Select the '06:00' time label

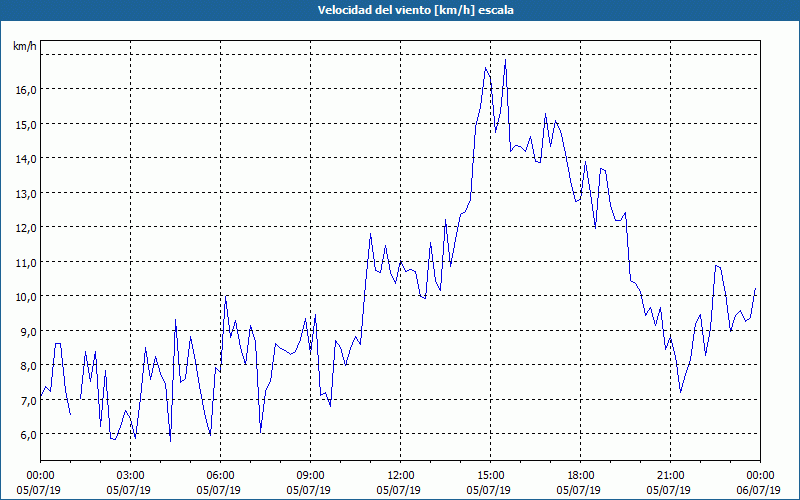[220, 476]
